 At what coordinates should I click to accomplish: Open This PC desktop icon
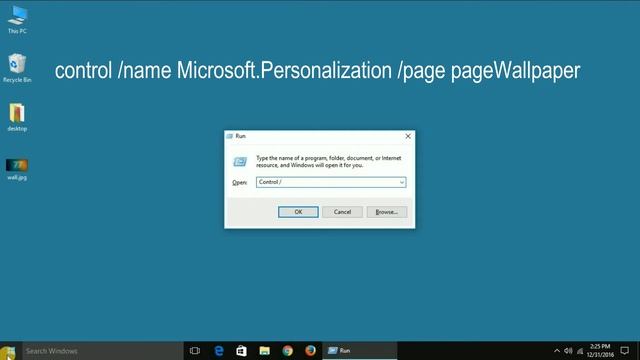tap(17, 20)
